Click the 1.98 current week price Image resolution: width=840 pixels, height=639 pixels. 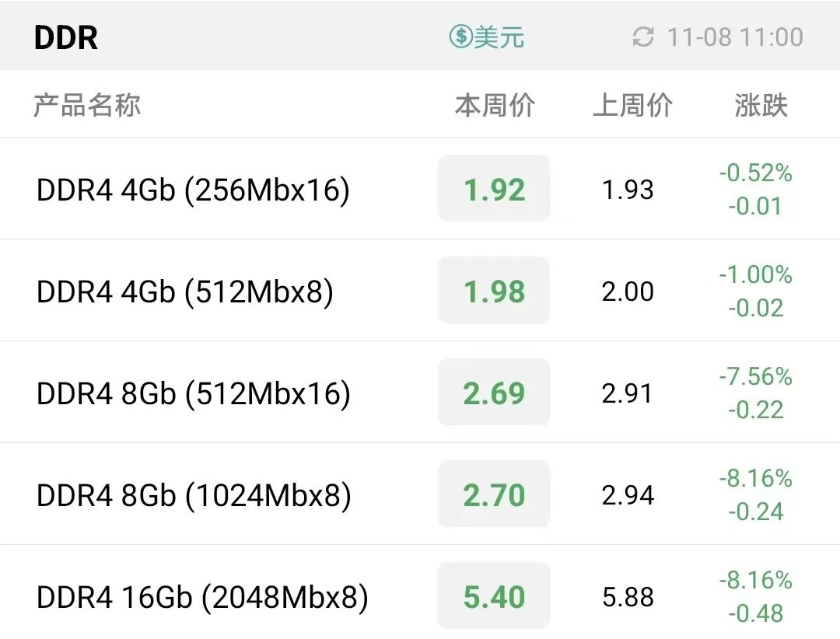point(494,290)
